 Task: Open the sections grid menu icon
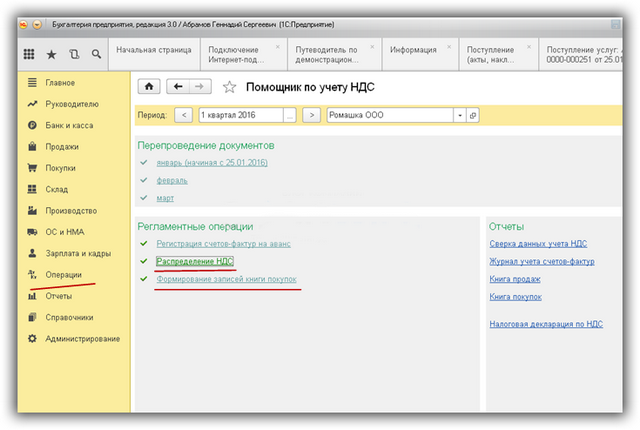pyautogui.click(x=29, y=54)
